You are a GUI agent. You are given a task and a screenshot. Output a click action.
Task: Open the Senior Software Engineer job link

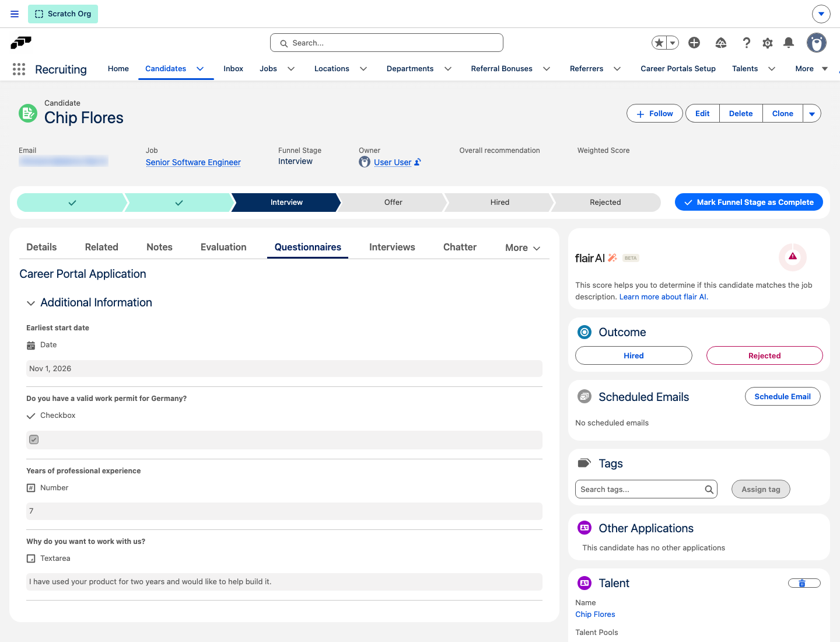(x=193, y=162)
